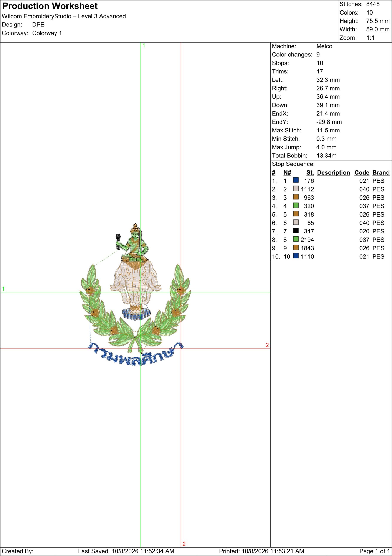Click the stitch count 2194 in row 8
Viewport: 392px width, 556px height.
pyautogui.click(x=307, y=240)
